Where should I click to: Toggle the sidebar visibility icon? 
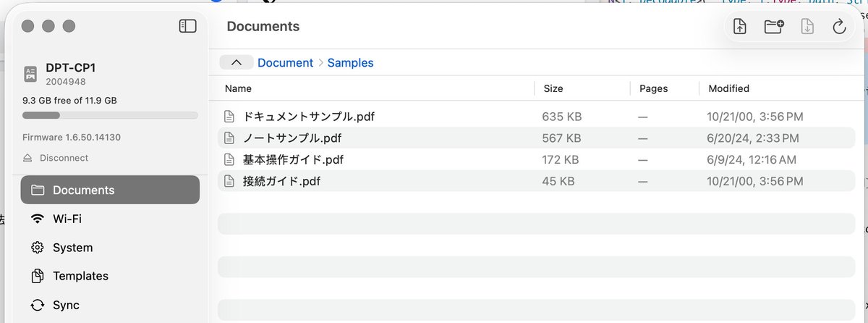point(187,26)
